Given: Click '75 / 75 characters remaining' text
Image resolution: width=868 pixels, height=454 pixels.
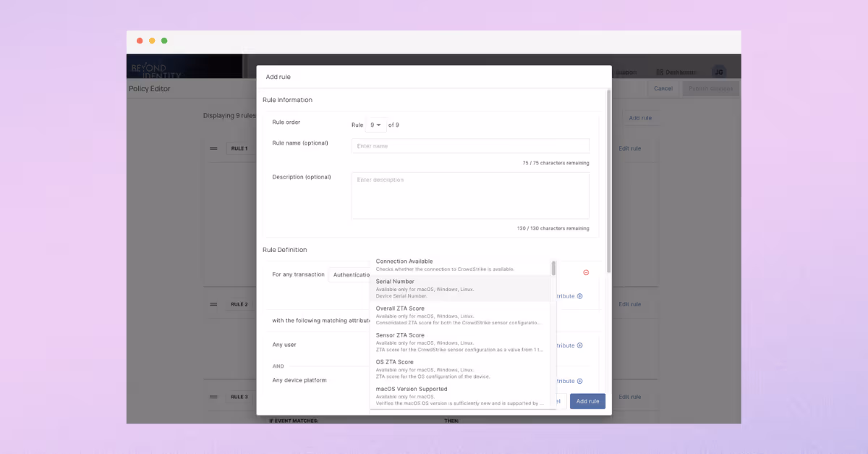Looking at the screenshot, I should 556,163.
